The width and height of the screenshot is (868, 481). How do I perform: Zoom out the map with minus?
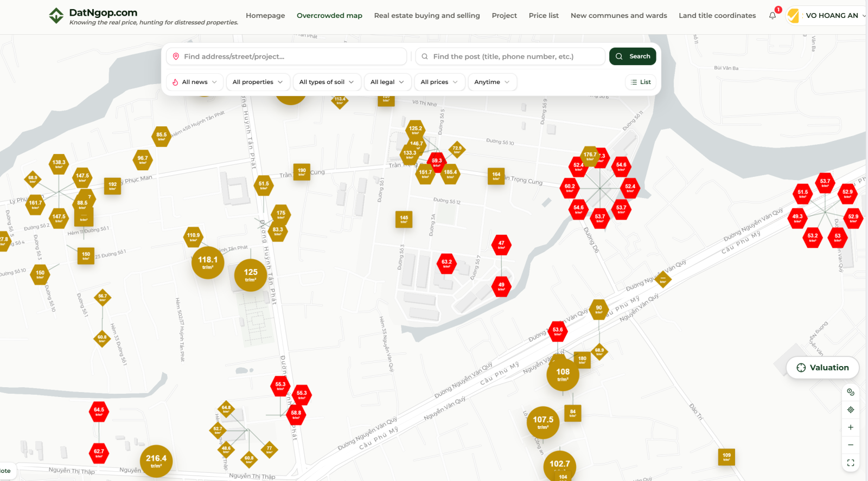point(851,445)
